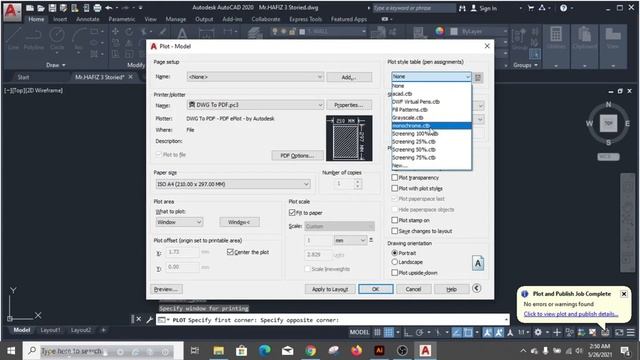Enable Plot stamp on checkbox
The height and width of the screenshot is (360, 640).
click(x=395, y=220)
